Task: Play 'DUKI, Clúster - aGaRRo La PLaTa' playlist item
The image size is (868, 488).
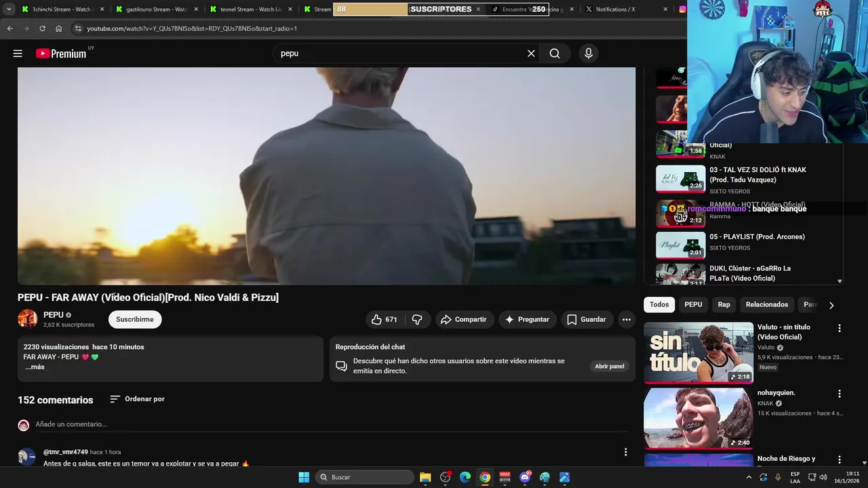Action: pos(749,273)
